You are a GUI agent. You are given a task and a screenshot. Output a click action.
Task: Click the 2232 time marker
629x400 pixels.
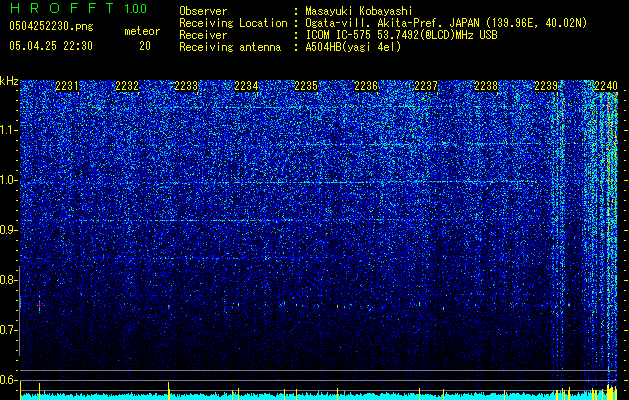tap(127, 86)
